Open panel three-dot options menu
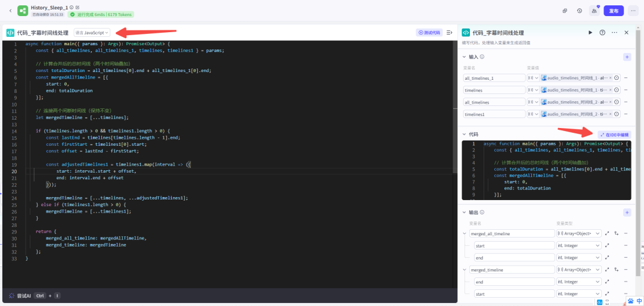The width and height of the screenshot is (644, 306). point(614,32)
